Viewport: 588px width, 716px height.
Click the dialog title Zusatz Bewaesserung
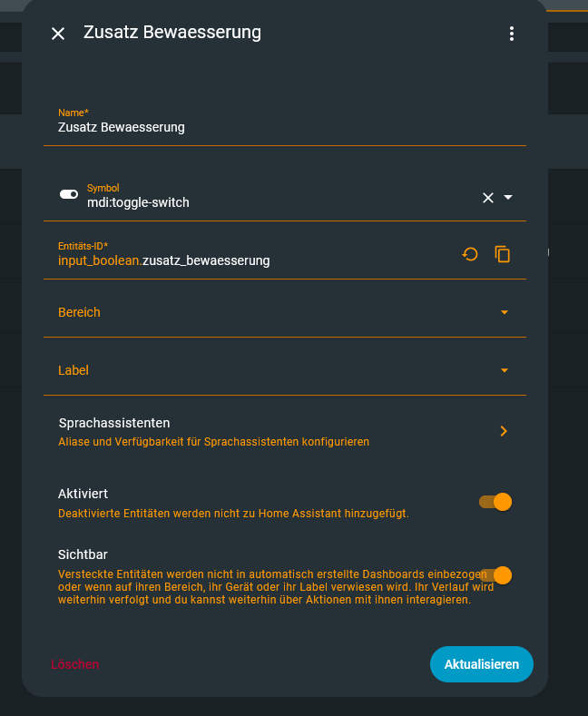click(172, 33)
